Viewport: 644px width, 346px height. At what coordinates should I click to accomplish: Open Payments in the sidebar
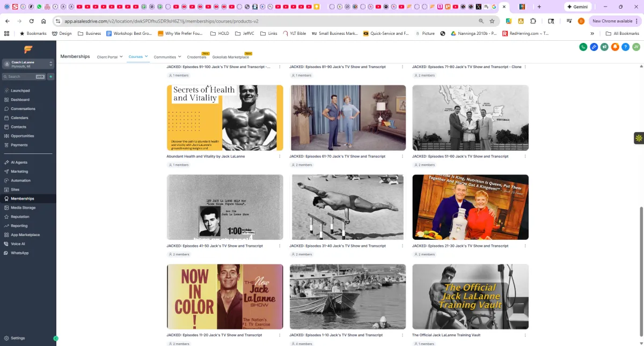19,145
